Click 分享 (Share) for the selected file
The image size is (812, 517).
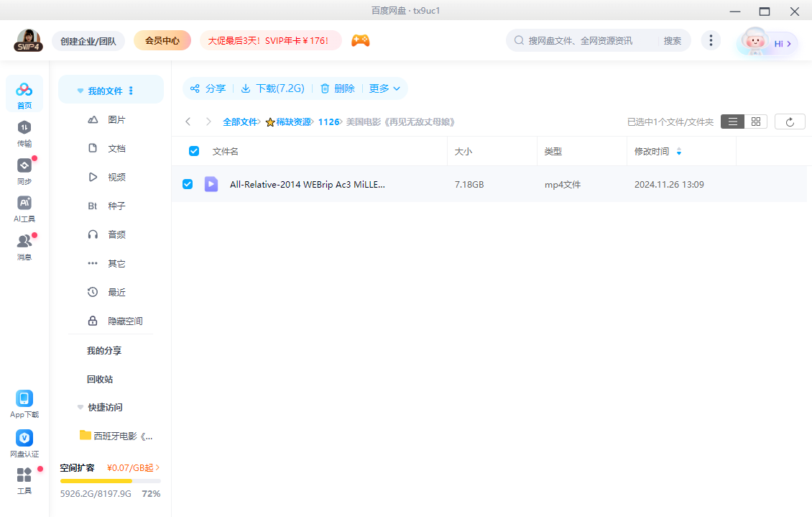[x=207, y=88]
